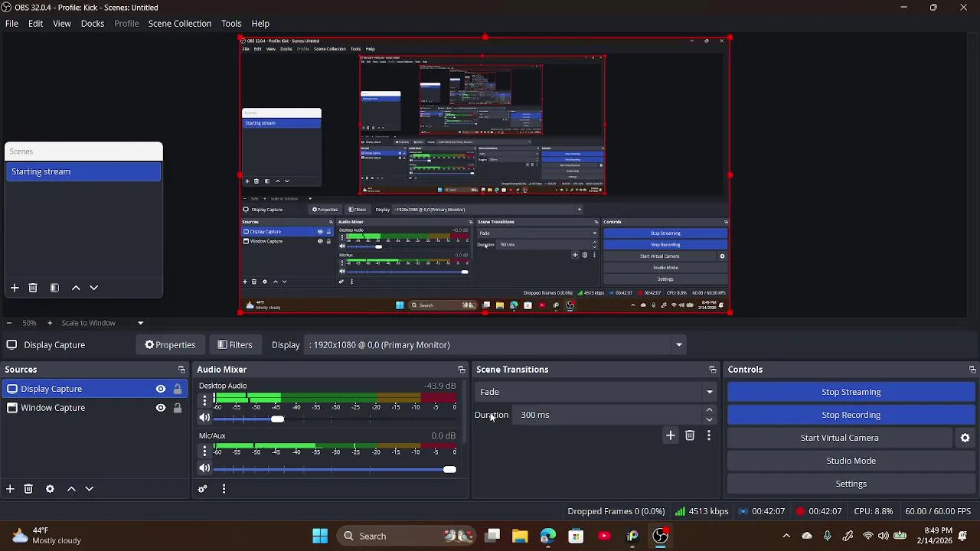Add a new scene with plus icon
This screenshot has width=980, height=551.
15,288
